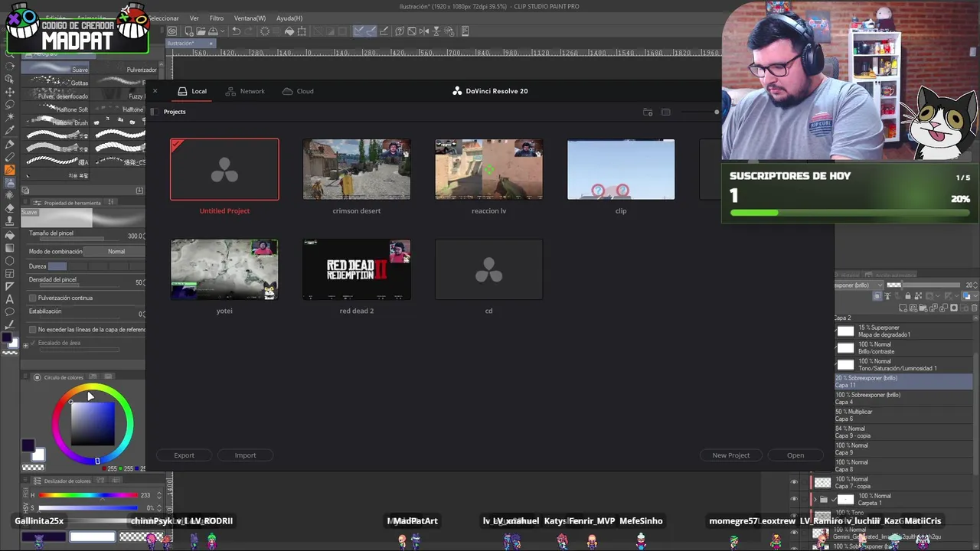Toggle Set as reference layer icon
The image size is (980, 551).
pyautogui.click(x=887, y=296)
